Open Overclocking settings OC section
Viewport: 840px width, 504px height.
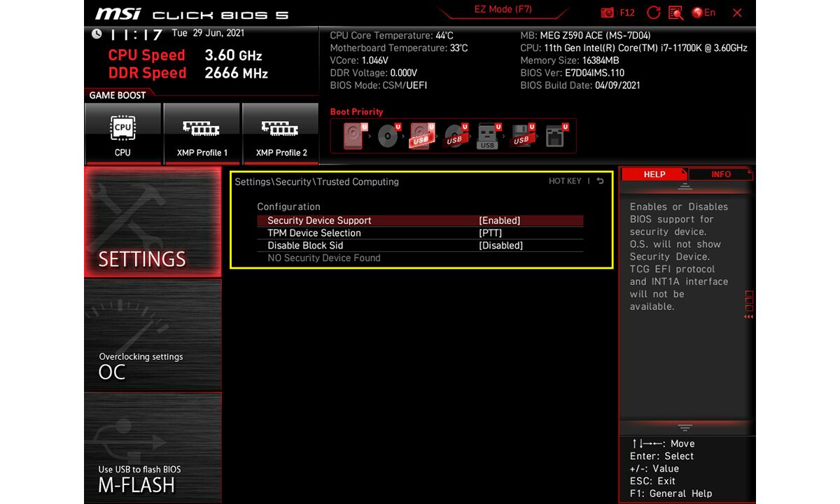pyautogui.click(x=153, y=336)
